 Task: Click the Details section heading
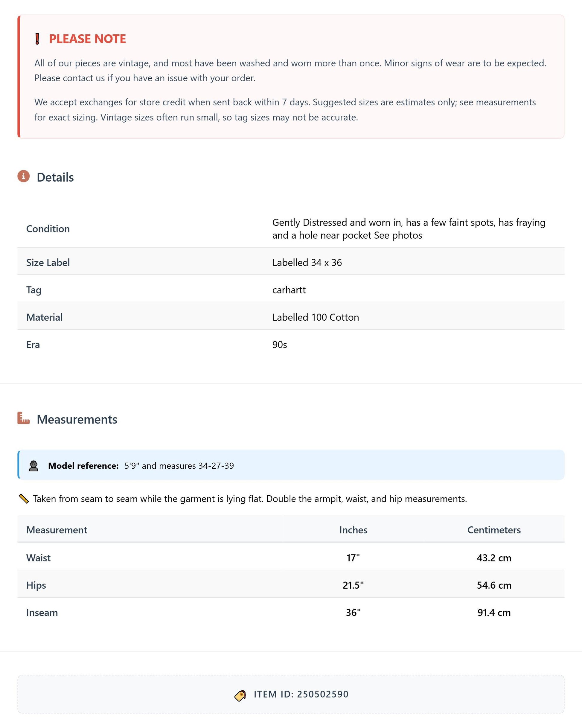[55, 177]
